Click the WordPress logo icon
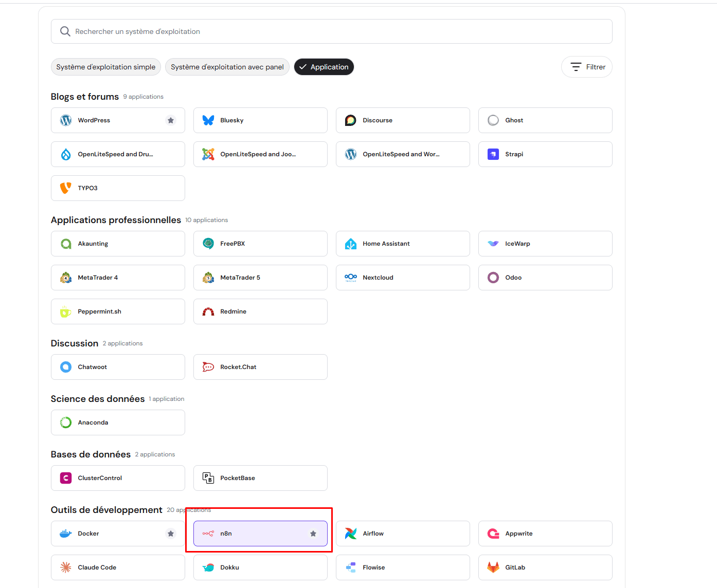The height and width of the screenshot is (588, 717). [66, 120]
